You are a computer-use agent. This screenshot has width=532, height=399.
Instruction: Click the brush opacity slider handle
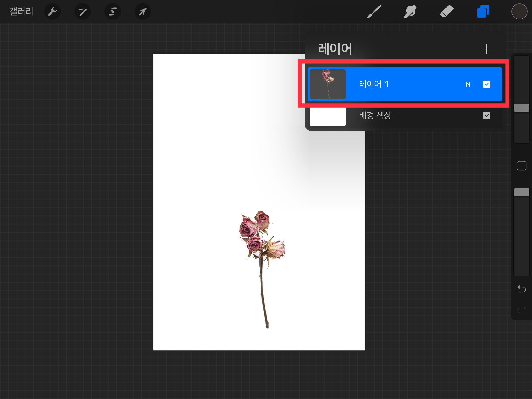point(521,192)
